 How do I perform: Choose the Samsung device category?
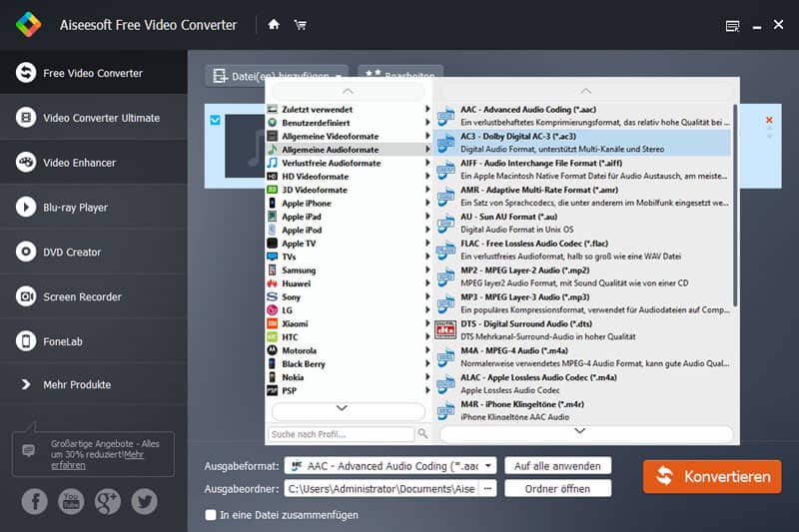[349, 269]
